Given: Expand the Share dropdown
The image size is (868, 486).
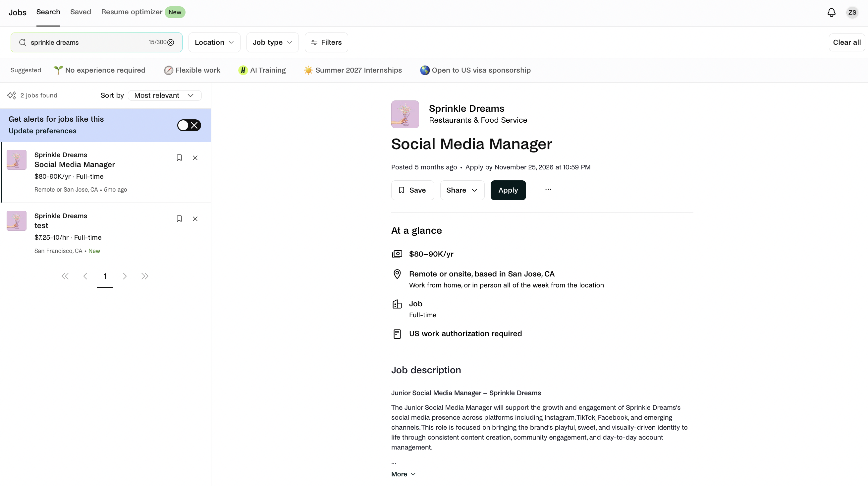Looking at the screenshot, I should [x=462, y=190].
